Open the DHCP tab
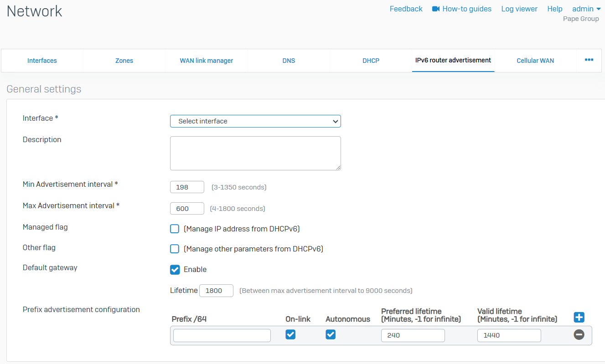This screenshot has height=364, width=605. tap(371, 61)
